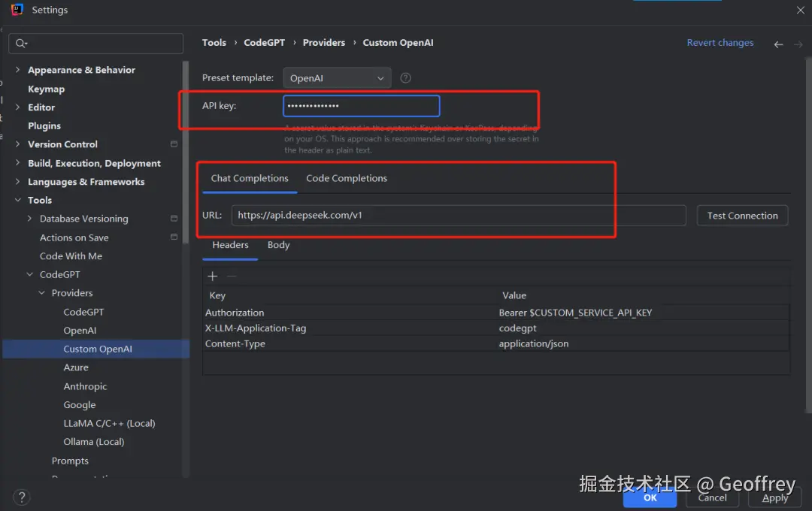Image resolution: width=812 pixels, height=511 pixels.
Task: Select Code With Me in tree
Action: (x=71, y=256)
